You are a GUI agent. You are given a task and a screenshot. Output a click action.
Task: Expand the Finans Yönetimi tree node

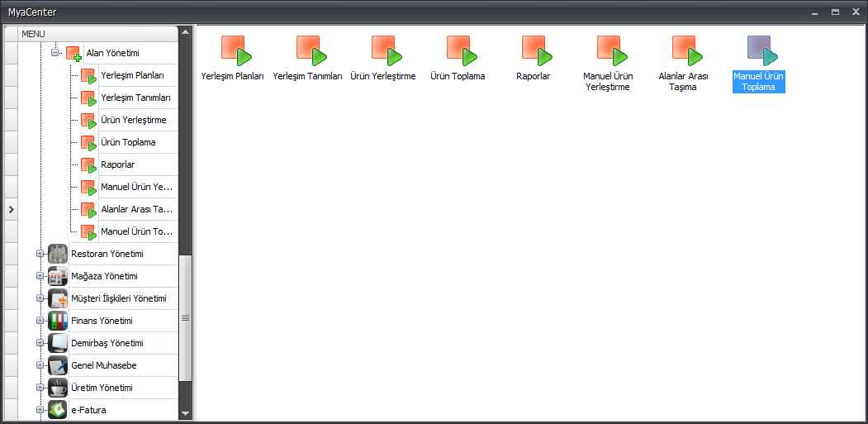(x=40, y=321)
